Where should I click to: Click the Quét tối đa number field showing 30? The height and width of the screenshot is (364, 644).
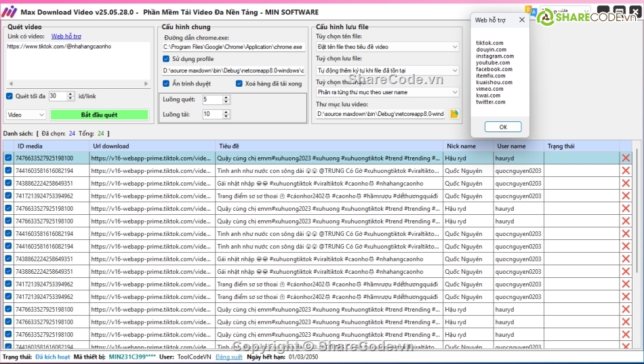click(58, 96)
